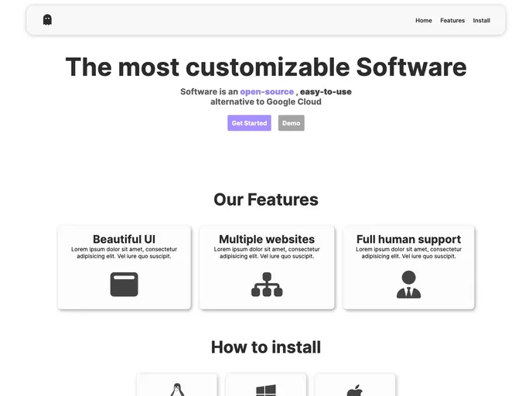Click the Our Features section heading
Screen dimensions: 532x396
[x=266, y=200]
